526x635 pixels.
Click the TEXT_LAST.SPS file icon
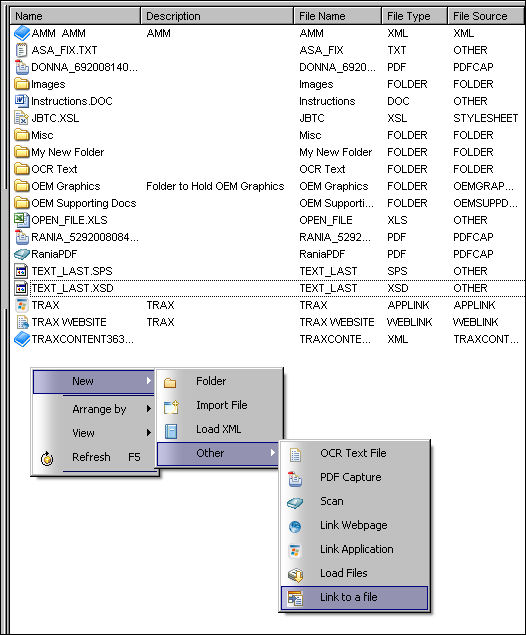point(21,271)
